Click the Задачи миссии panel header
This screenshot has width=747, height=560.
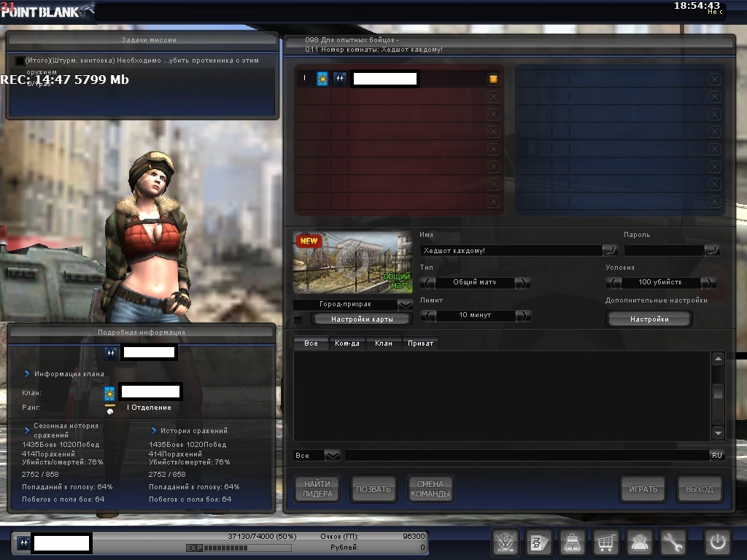[x=142, y=40]
